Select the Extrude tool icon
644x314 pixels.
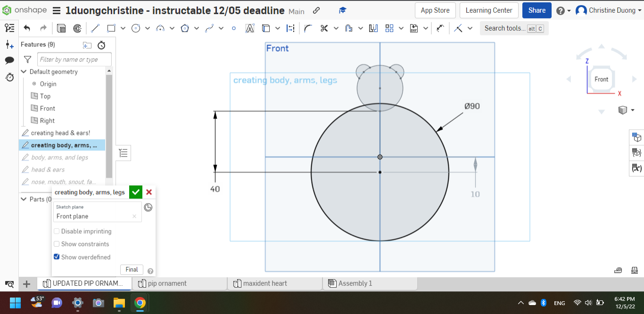coord(61,28)
